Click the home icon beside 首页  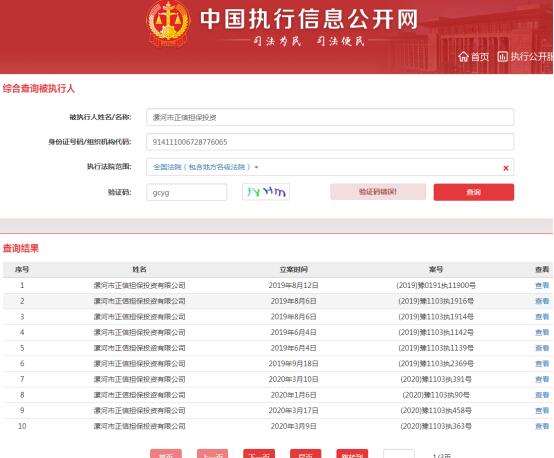click(x=463, y=57)
